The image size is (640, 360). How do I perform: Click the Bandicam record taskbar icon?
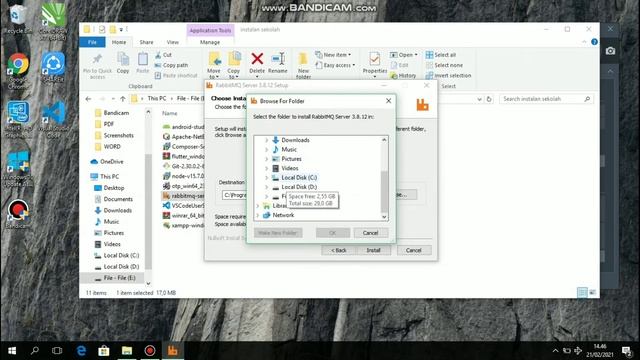click(x=150, y=351)
